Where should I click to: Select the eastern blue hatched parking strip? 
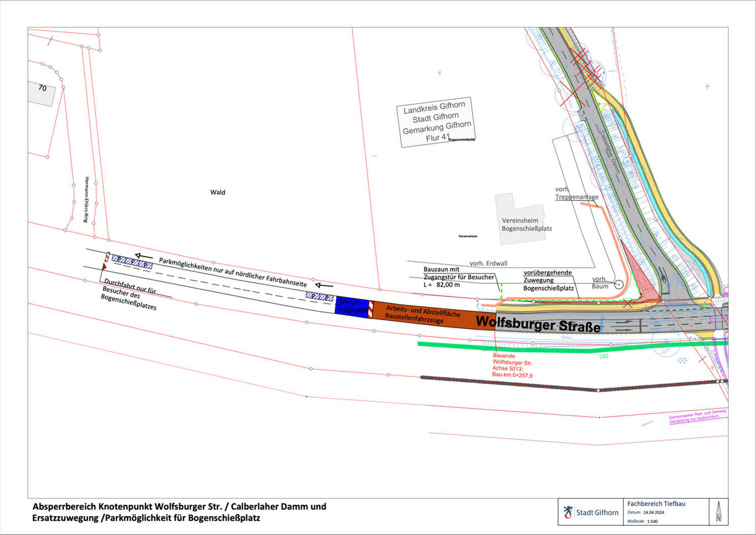pos(319,296)
